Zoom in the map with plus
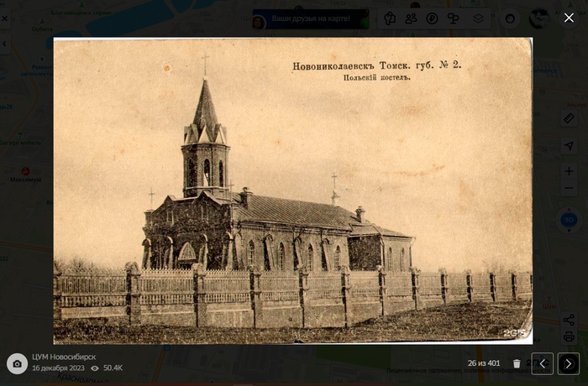 coord(569,171)
